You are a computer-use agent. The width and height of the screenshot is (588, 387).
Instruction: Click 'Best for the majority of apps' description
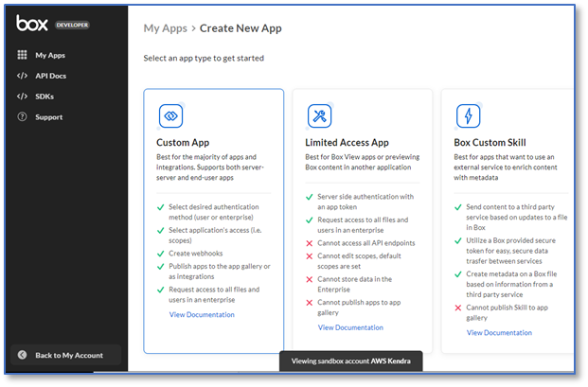coord(210,167)
